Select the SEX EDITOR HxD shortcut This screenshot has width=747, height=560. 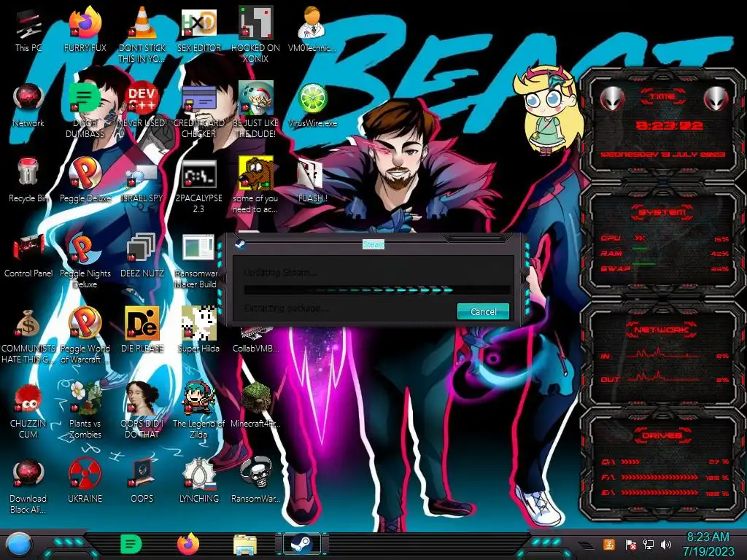pyautogui.click(x=198, y=31)
